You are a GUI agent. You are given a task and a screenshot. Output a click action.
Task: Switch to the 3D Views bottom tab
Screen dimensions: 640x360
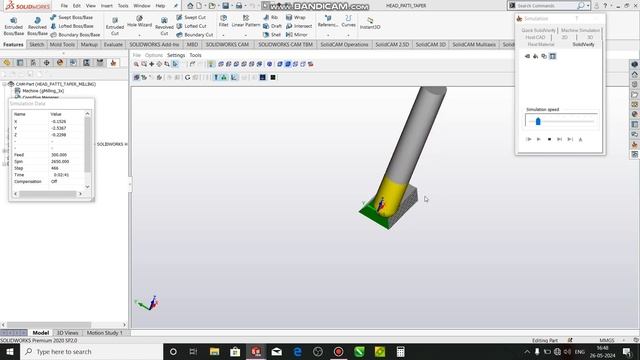pos(67,333)
